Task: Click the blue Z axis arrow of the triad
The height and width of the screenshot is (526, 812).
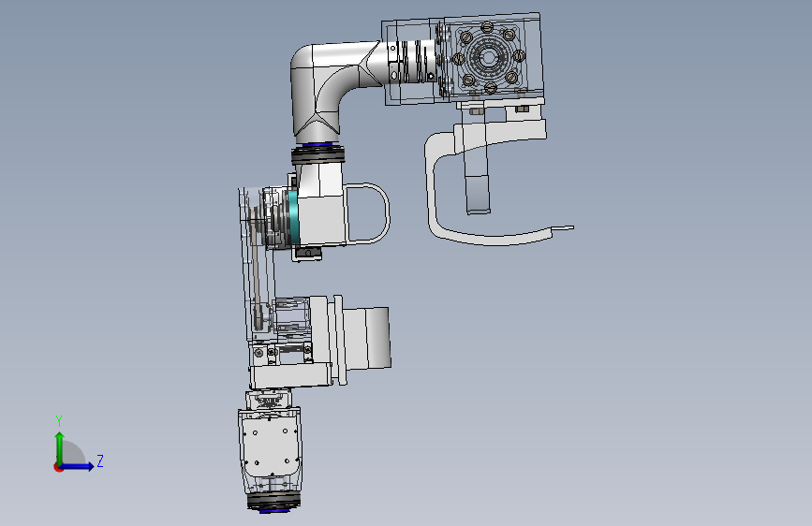Action: pyautogui.click(x=77, y=466)
